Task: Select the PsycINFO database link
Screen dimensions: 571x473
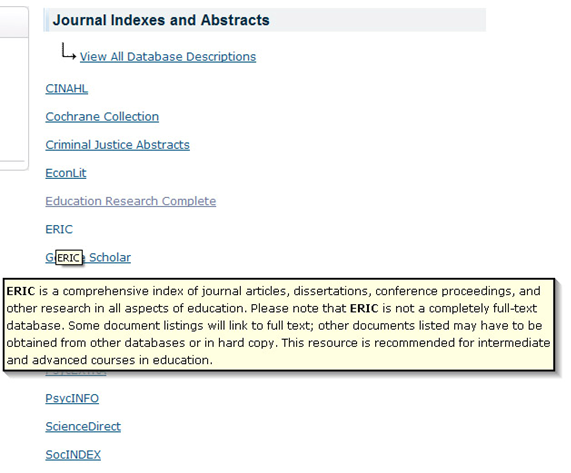Action: [x=72, y=398]
